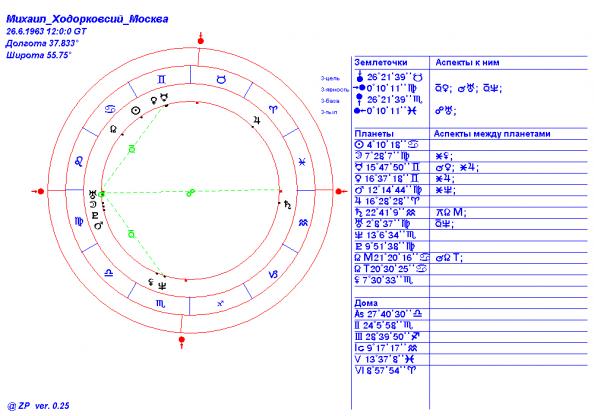Image resolution: width=594 pixels, height=416 pixels.
Task: Click the Mercury position 15°47'50'' row
Action: click(387, 167)
